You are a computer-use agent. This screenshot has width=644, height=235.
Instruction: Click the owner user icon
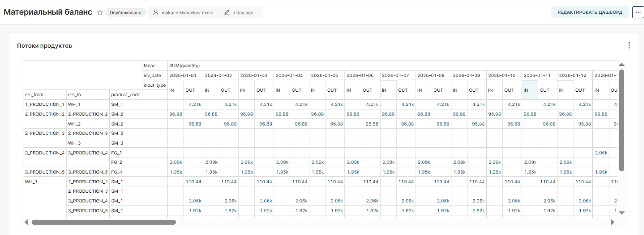156,12
